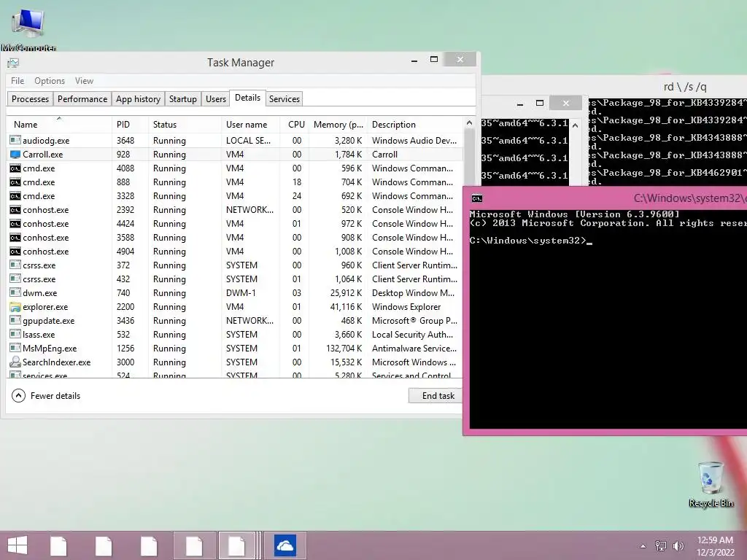Click the Task Manager title bar icon

[13, 63]
